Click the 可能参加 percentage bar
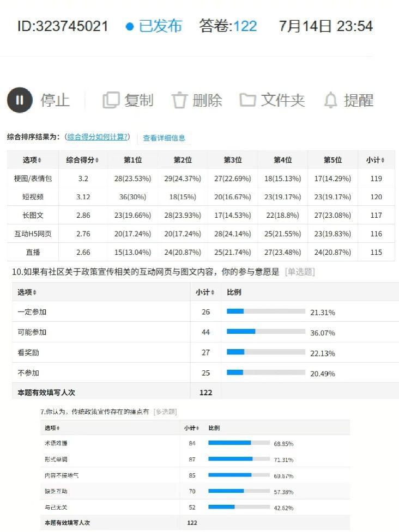Screen dimensions: 399x532 [x=265, y=332]
